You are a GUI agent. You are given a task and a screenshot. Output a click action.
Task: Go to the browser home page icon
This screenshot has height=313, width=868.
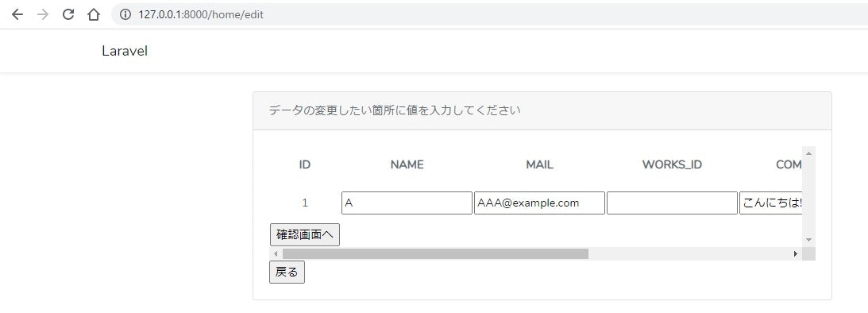[x=94, y=14]
